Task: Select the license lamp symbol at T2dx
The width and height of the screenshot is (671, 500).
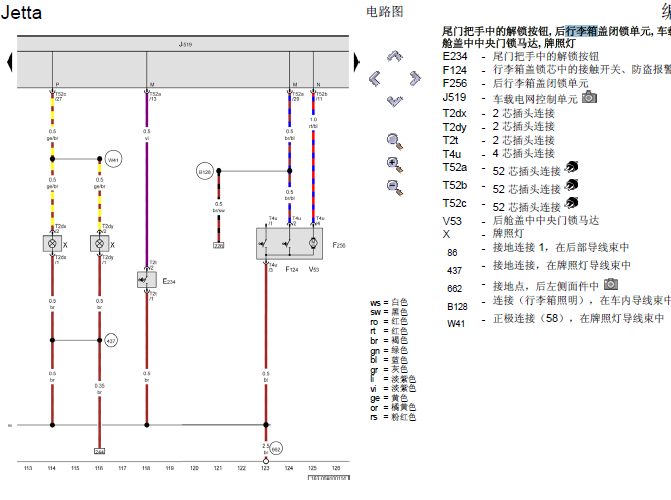Action: pyautogui.click(x=52, y=244)
